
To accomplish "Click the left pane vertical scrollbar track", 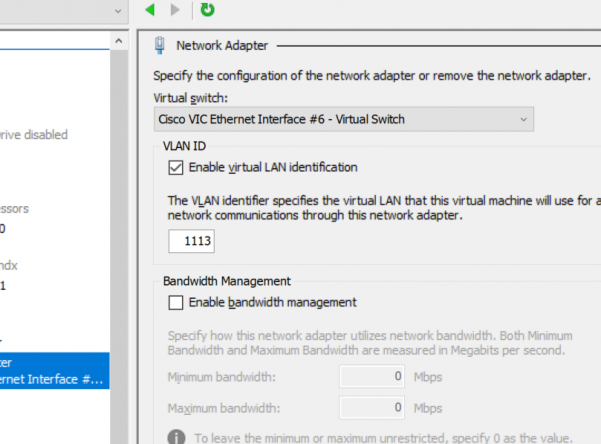I will [x=119, y=250].
